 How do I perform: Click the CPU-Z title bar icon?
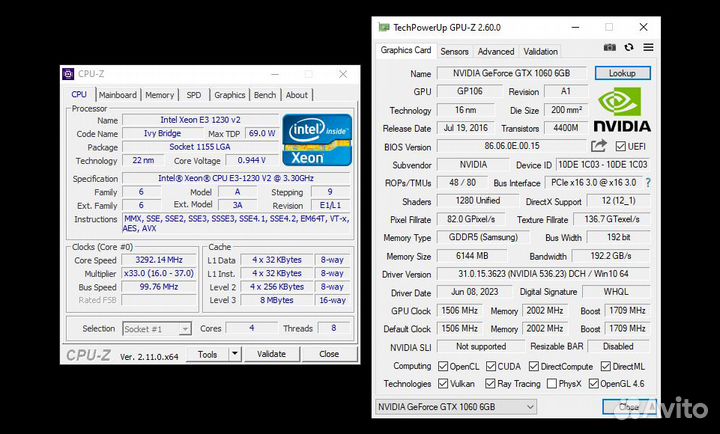click(x=68, y=73)
